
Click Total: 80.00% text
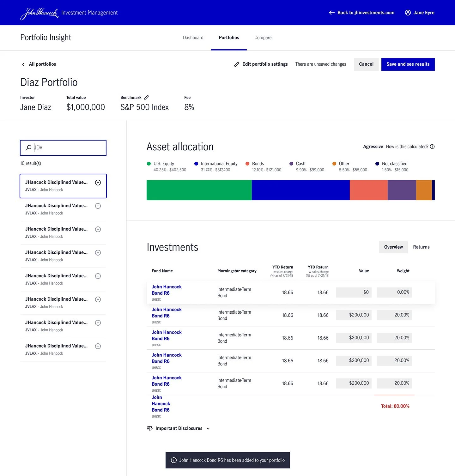(x=395, y=406)
